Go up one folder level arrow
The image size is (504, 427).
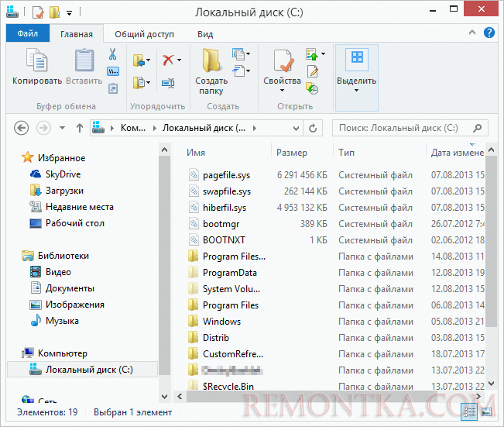coord(80,128)
